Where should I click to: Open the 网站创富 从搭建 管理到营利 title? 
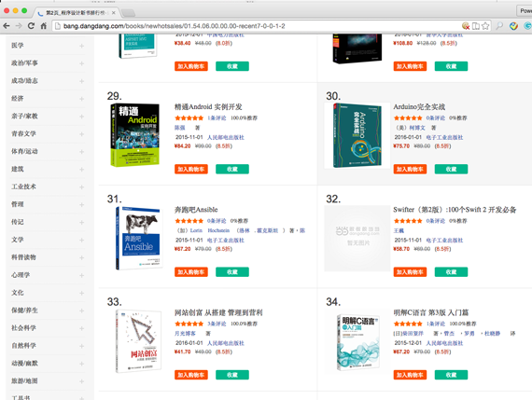(x=218, y=312)
